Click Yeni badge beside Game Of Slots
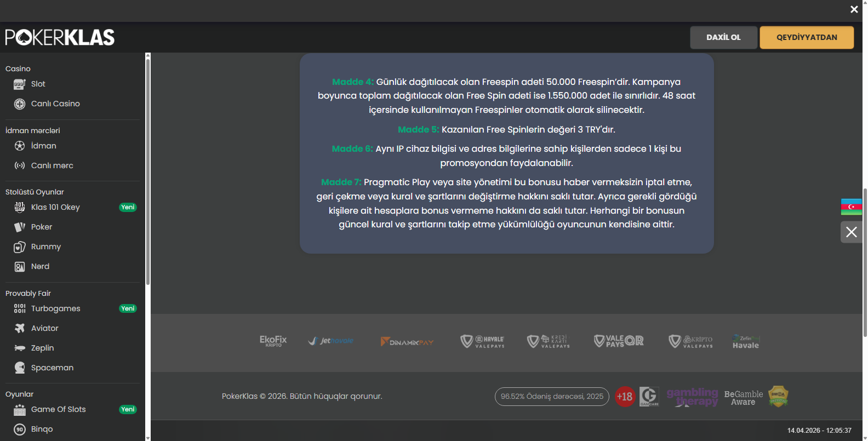Viewport: 868px width, 441px height. (128, 409)
